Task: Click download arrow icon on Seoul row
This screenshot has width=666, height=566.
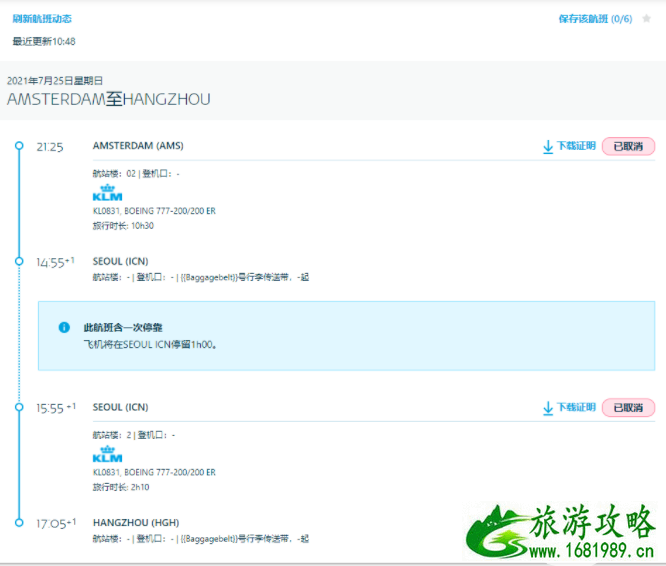Action: 548,408
